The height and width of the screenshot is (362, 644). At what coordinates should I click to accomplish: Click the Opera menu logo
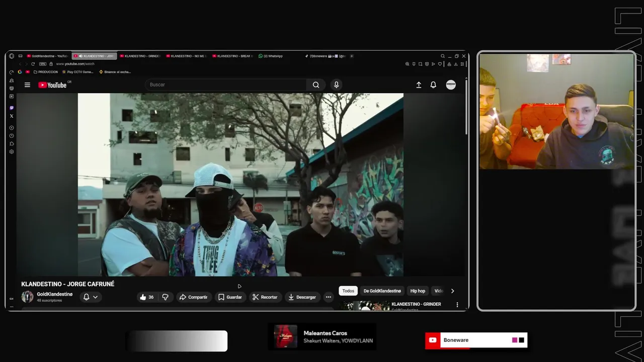(12, 56)
